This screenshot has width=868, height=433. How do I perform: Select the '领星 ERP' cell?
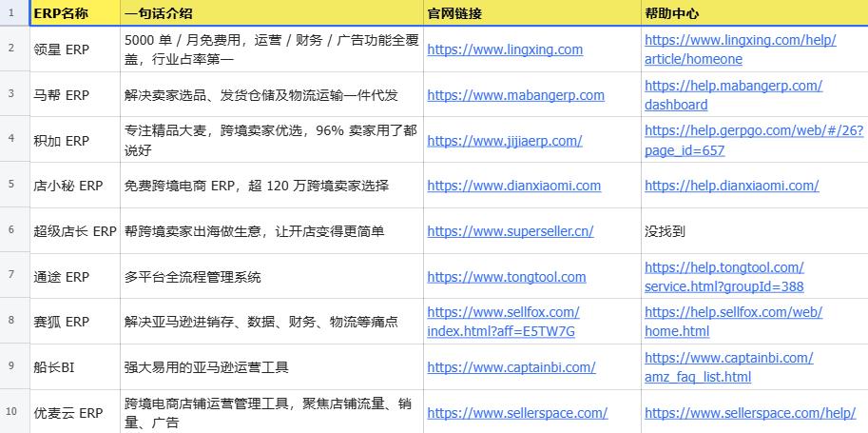point(75,49)
